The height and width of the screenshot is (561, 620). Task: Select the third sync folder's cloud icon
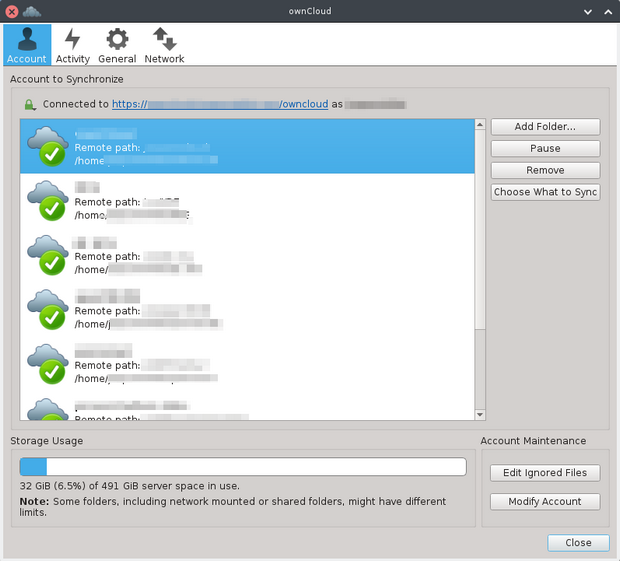[47, 255]
